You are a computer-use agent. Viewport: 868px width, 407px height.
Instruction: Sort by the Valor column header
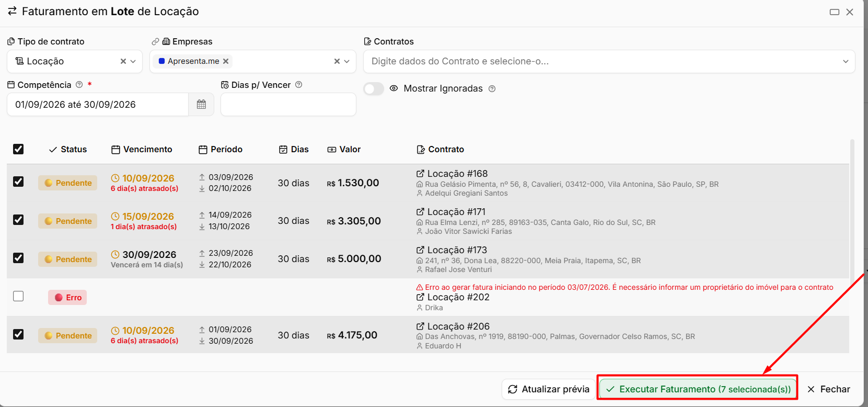click(344, 150)
